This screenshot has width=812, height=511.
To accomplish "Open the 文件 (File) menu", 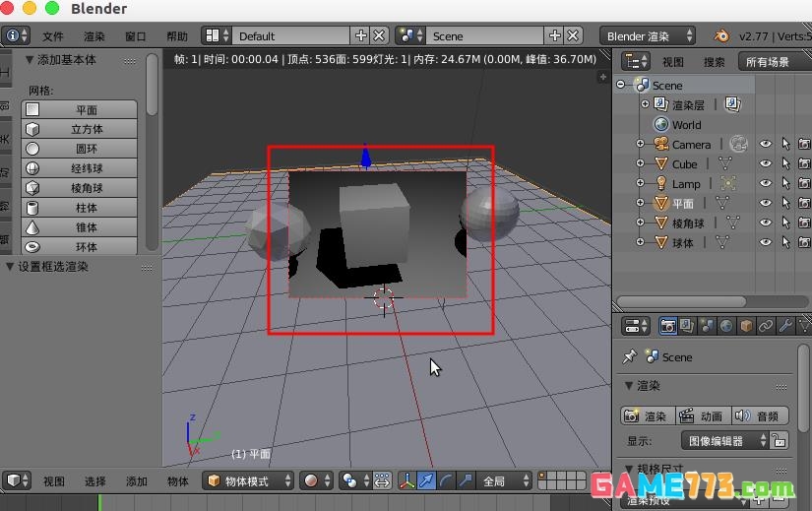I will [x=53, y=36].
